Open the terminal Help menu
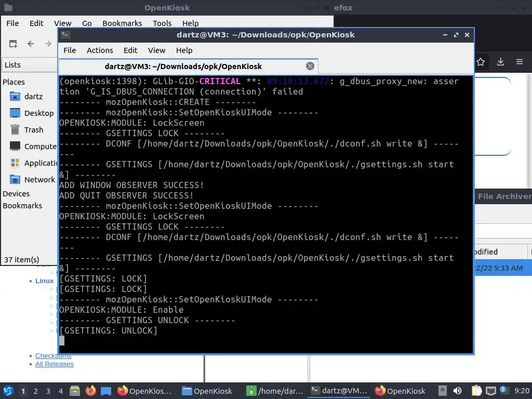The height and width of the screenshot is (399, 532). click(184, 50)
